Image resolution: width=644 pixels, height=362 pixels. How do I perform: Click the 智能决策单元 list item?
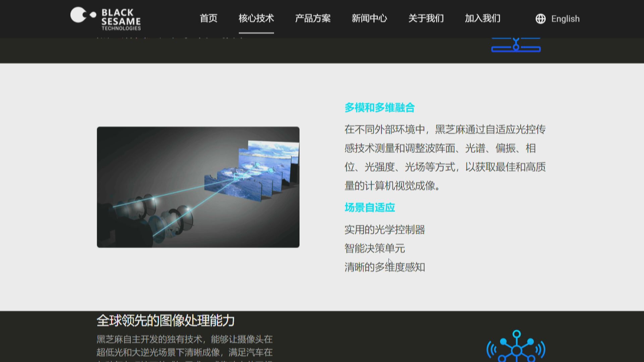(374, 248)
